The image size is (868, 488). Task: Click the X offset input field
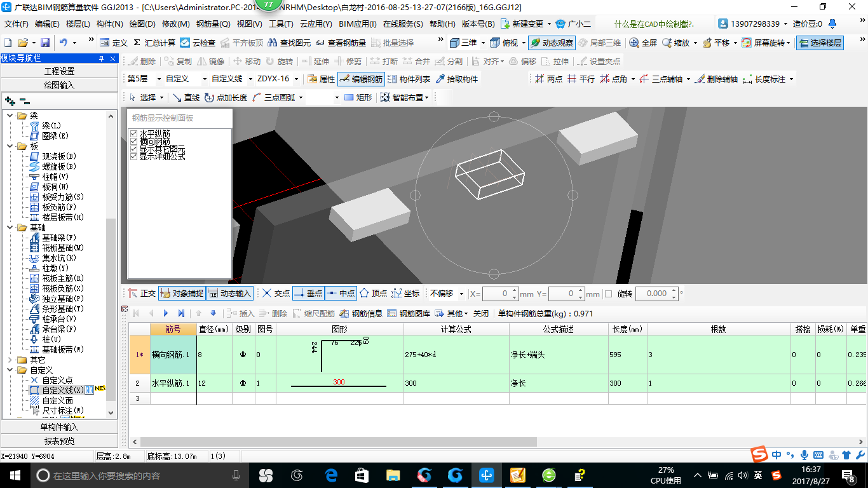pos(500,294)
